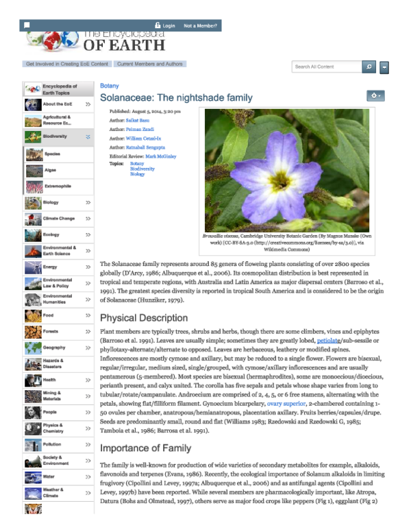Expand the Energy chevron

88,267
